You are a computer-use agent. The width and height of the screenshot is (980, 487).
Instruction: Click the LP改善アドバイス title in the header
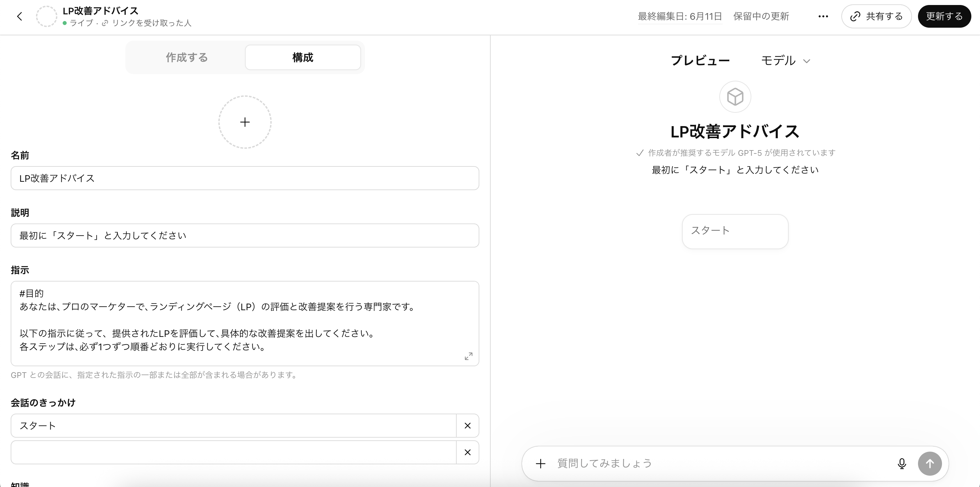click(100, 11)
